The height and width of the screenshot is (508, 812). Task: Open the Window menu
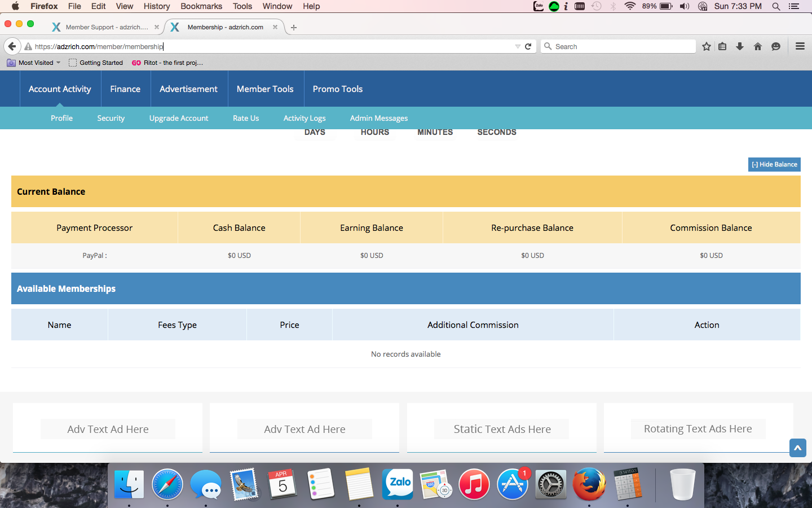[x=277, y=6]
